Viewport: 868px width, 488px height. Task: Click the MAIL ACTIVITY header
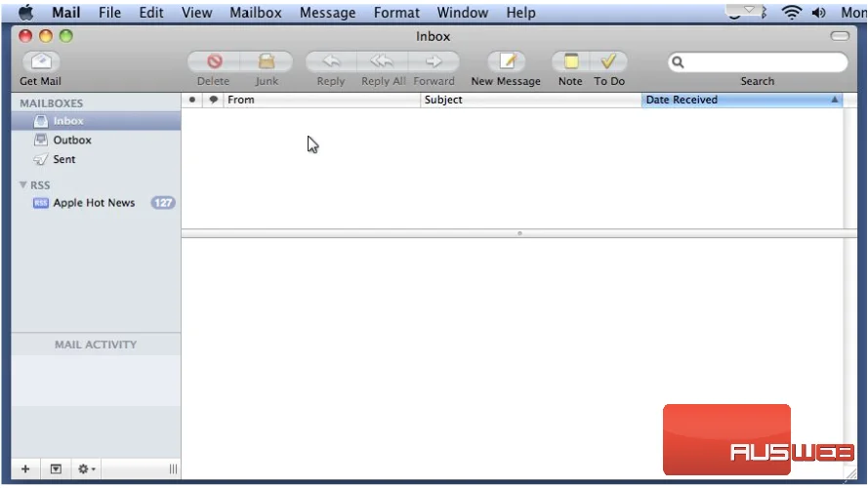tap(96, 345)
